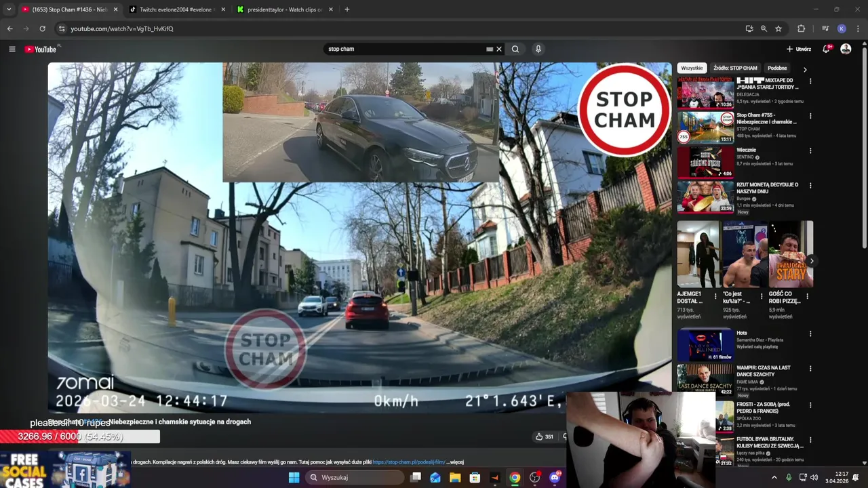Go to the YouTube home logo
The height and width of the screenshot is (488, 868).
click(x=41, y=49)
